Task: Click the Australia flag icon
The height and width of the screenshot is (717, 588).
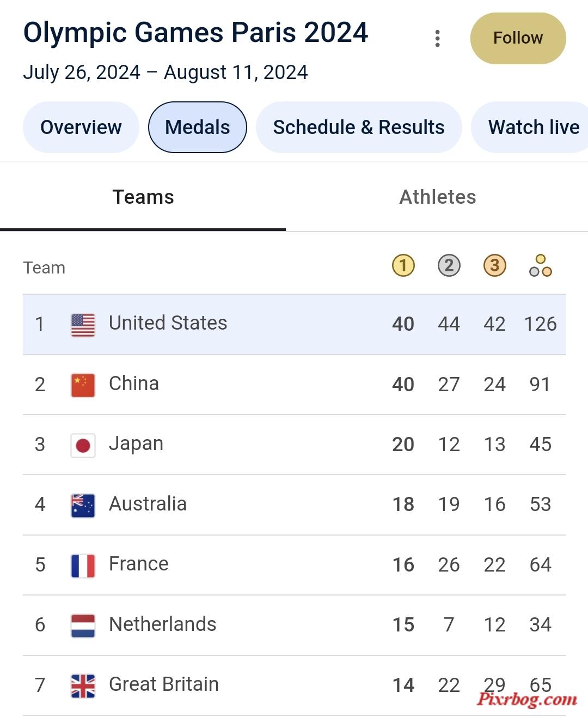Action: [83, 505]
